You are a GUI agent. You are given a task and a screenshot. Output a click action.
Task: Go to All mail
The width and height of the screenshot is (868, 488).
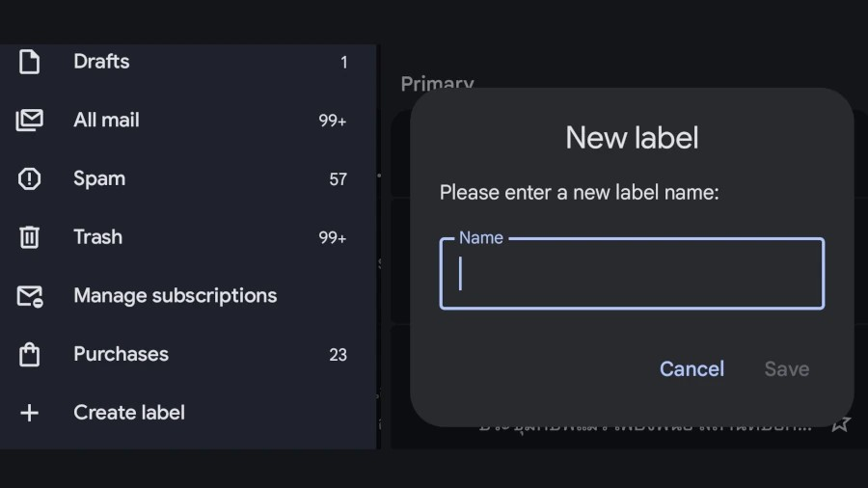coord(106,121)
